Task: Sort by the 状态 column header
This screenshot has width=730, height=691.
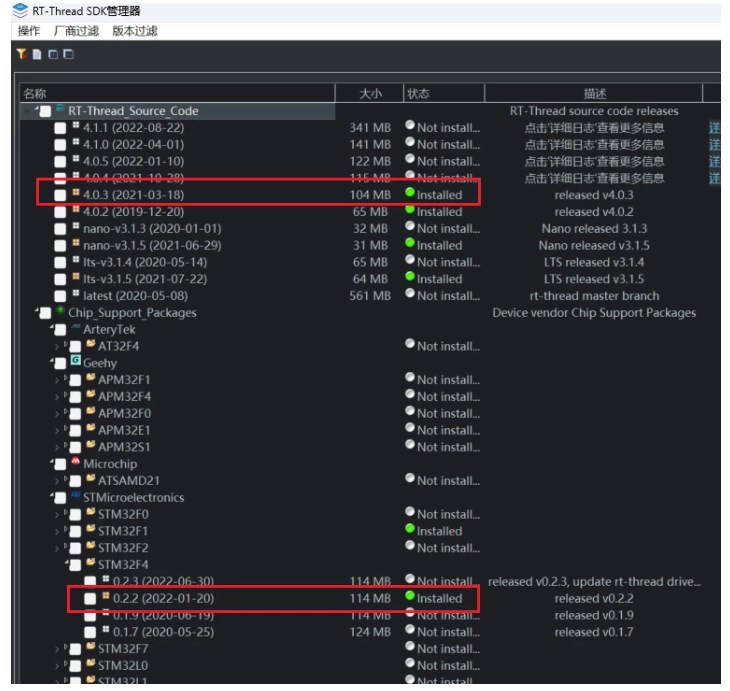Action: coord(444,94)
